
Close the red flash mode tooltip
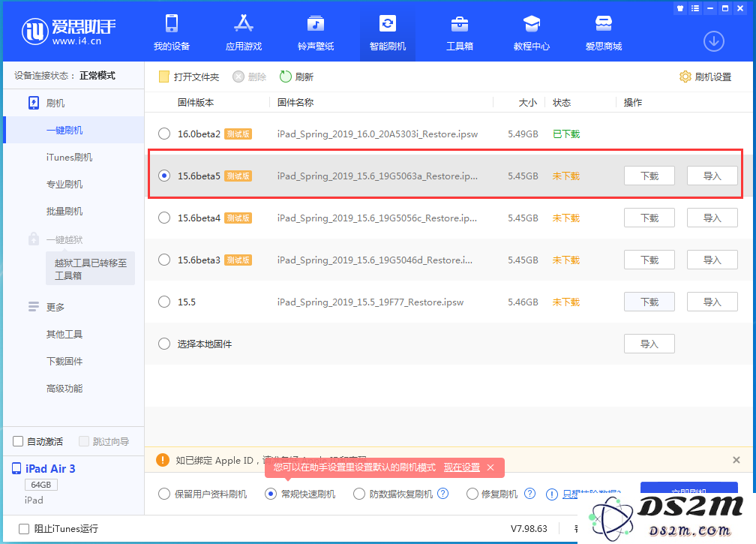click(490, 467)
